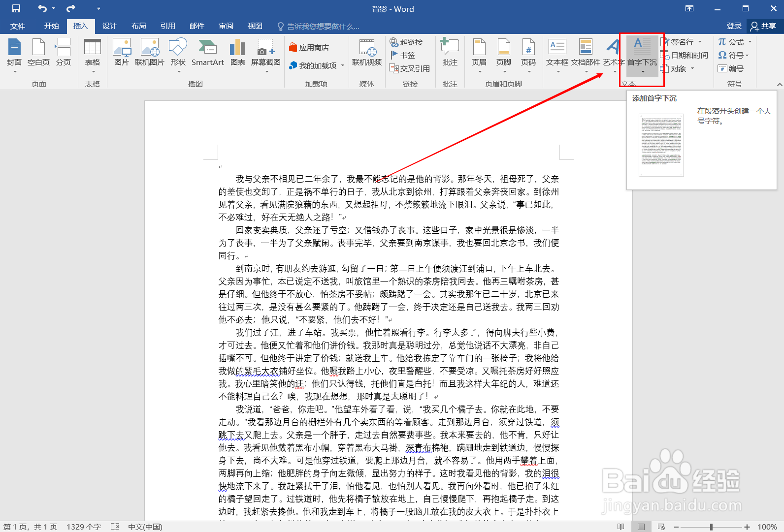This screenshot has height=532, width=784.
Task: Expand the 对象 object dropdown arrow
Action: tap(692, 68)
